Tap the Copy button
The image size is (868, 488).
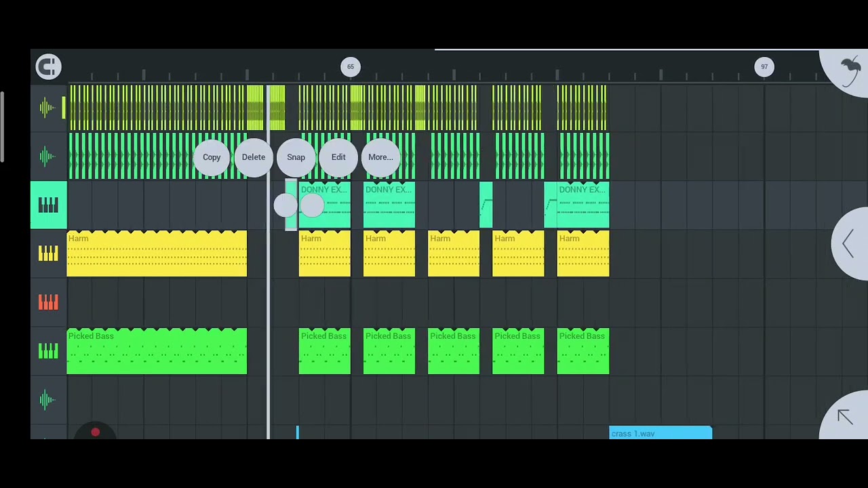click(x=212, y=157)
